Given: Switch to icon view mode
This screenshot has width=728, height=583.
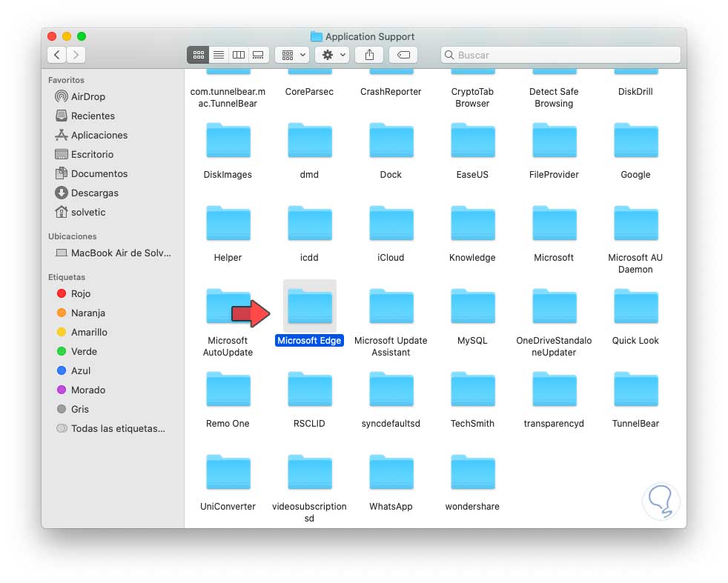Looking at the screenshot, I should pyautogui.click(x=198, y=55).
